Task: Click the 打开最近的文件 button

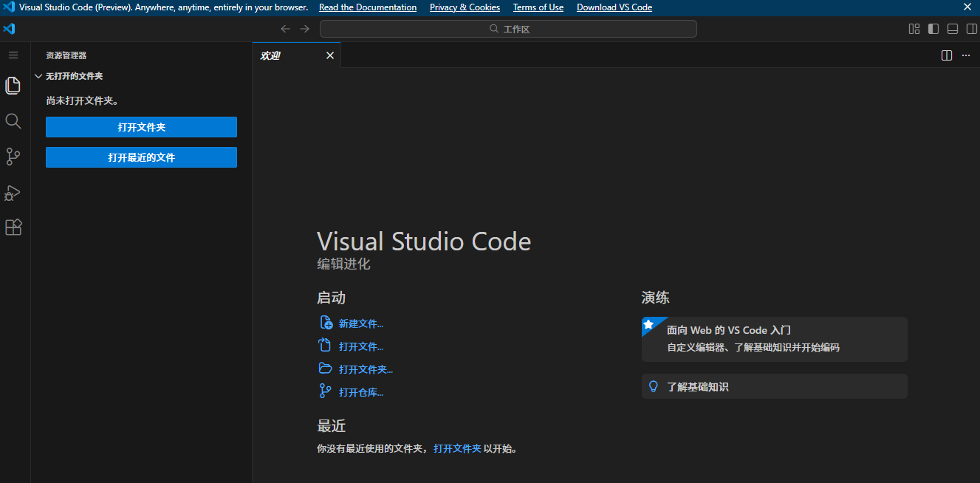Action: pyautogui.click(x=141, y=157)
